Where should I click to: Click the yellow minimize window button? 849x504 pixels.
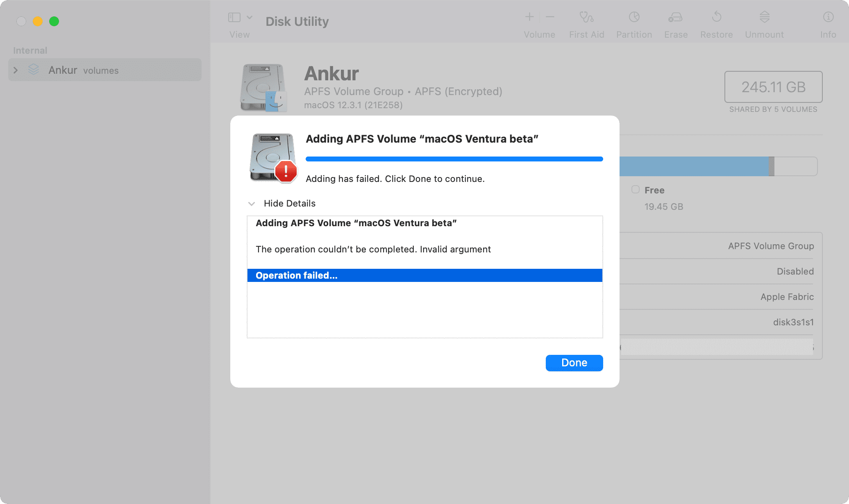click(x=38, y=21)
